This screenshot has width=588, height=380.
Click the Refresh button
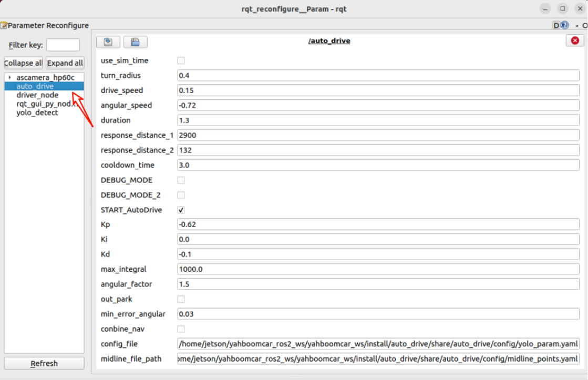coord(44,363)
